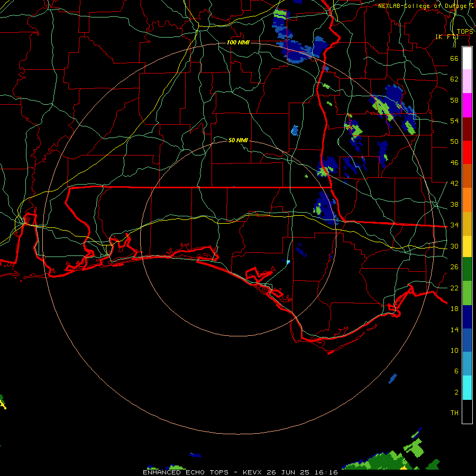Image resolution: width=476 pixels, height=476 pixels.
Task: Click the small cyan echo near the coast
Action: coord(288,262)
